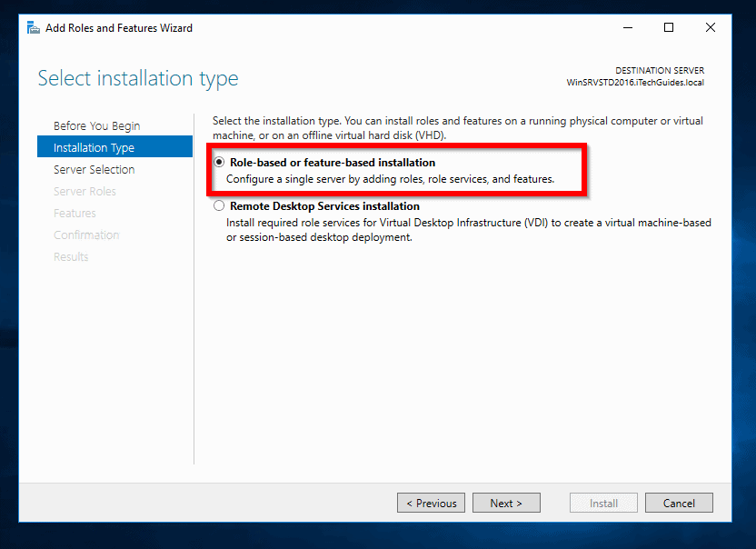Cancel the wizard
Screen dimensions: 756x549
click(679, 503)
